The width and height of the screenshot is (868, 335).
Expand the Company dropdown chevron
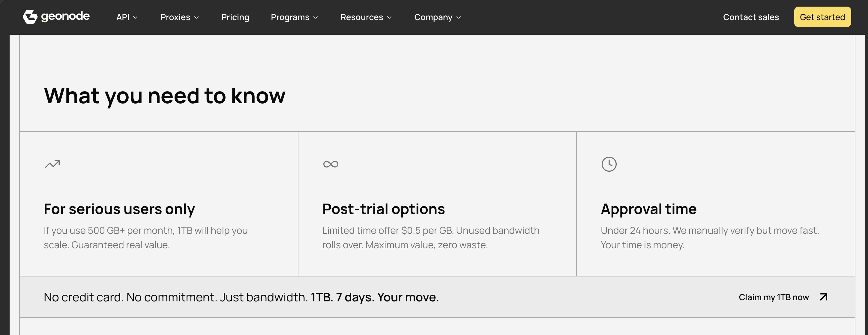coord(458,17)
